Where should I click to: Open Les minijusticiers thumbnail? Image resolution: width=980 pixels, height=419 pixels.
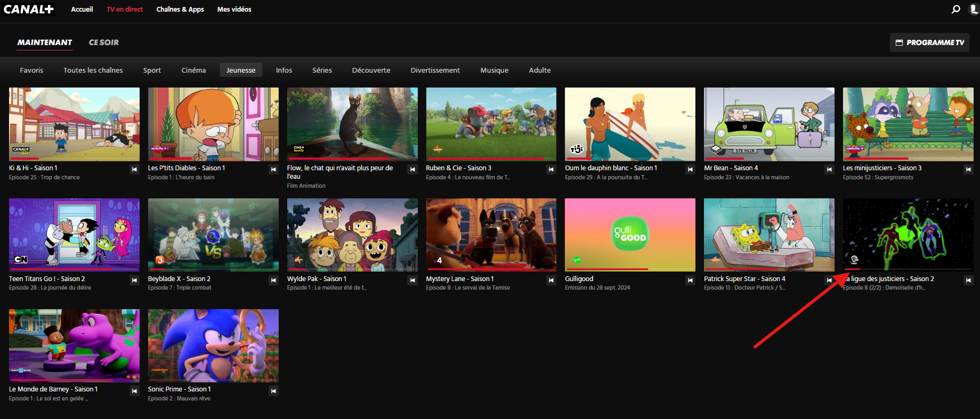point(908,124)
